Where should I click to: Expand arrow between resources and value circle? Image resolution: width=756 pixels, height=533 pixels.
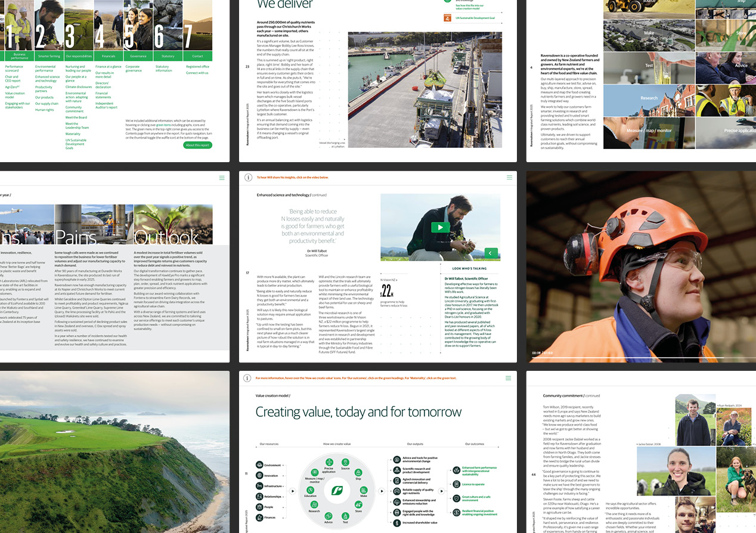pyautogui.click(x=292, y=491)
